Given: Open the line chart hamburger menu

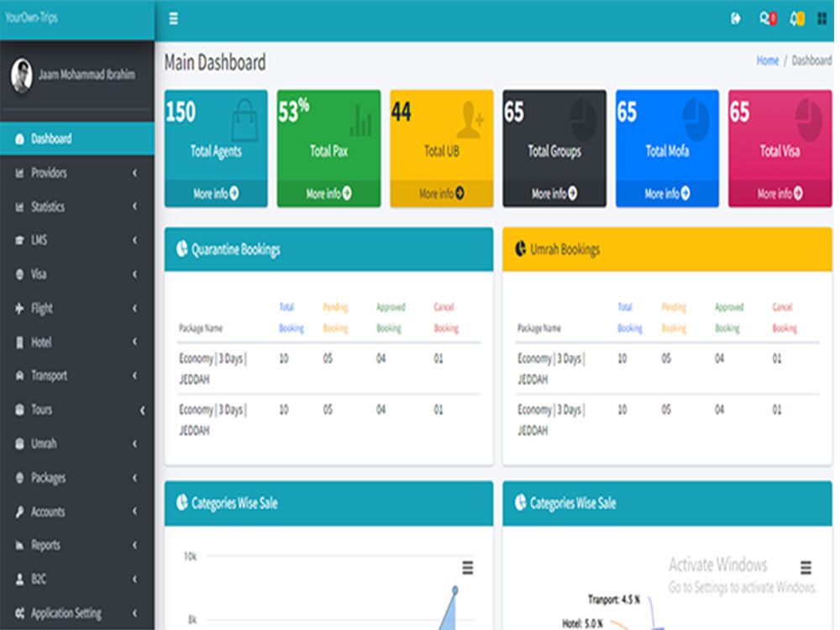Looking at the screenshot, I should click(468, 567).
